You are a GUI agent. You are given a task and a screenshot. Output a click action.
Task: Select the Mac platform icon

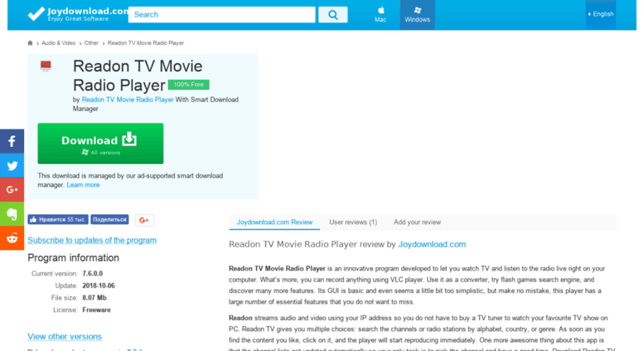380,14
